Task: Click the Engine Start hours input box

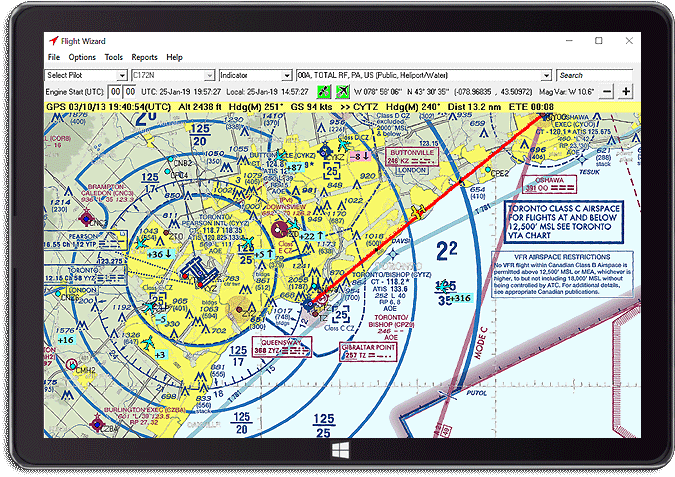Action: [x=117, y=91]
